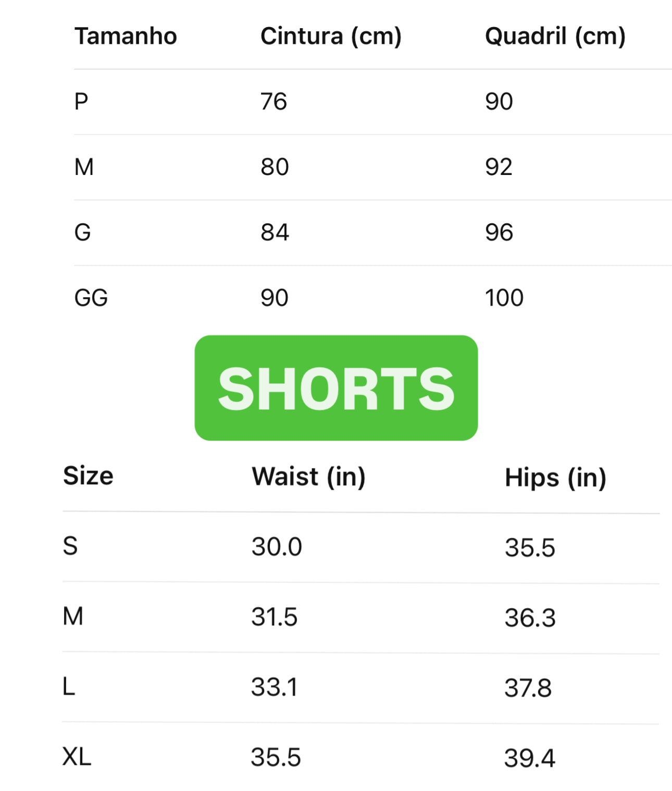Select waist value 80 in centimeters table
The height and width of the screenshot is (791, 672).
275,167
